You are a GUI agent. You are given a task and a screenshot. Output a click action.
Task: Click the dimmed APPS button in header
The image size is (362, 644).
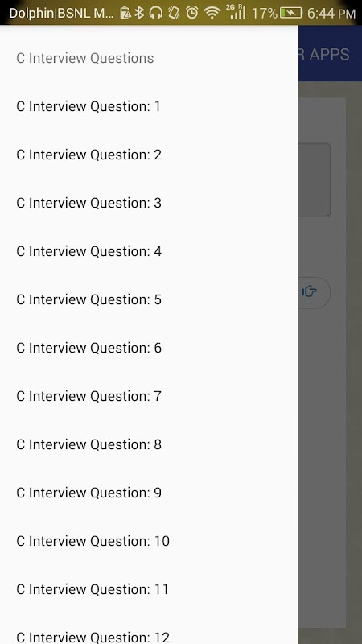tap(324, 54)
